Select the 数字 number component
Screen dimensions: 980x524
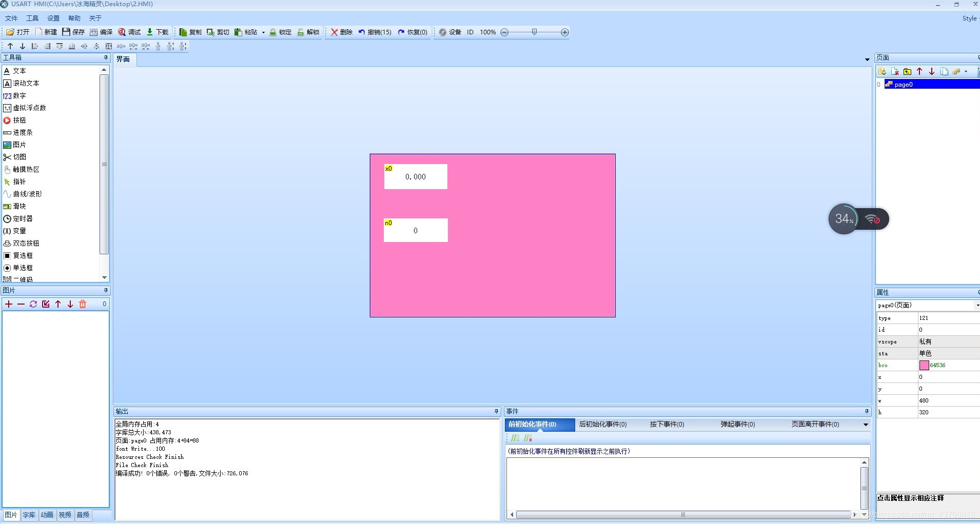(x=14, y=95)
